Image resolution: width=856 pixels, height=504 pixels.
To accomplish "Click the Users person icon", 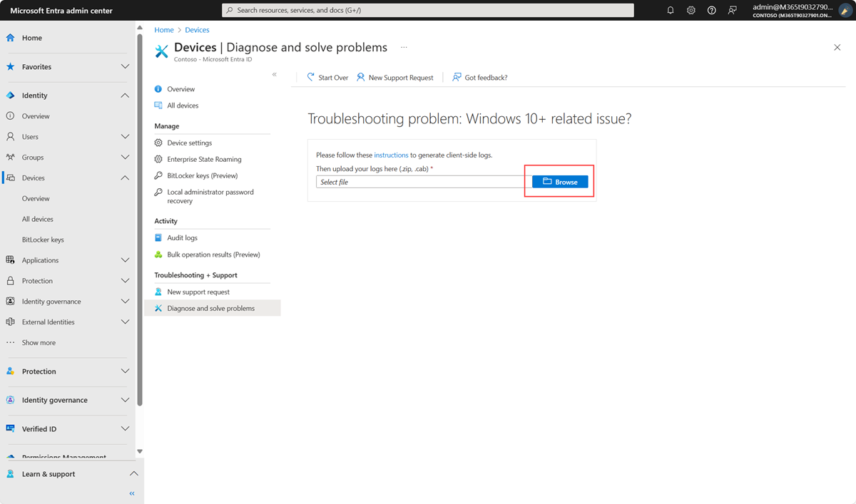I will click(10, 136).
